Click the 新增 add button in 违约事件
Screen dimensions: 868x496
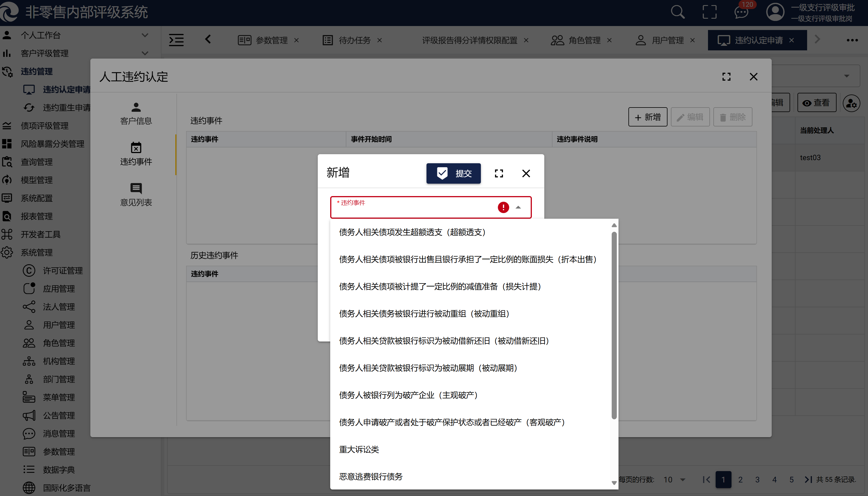[x=647, y=117]
